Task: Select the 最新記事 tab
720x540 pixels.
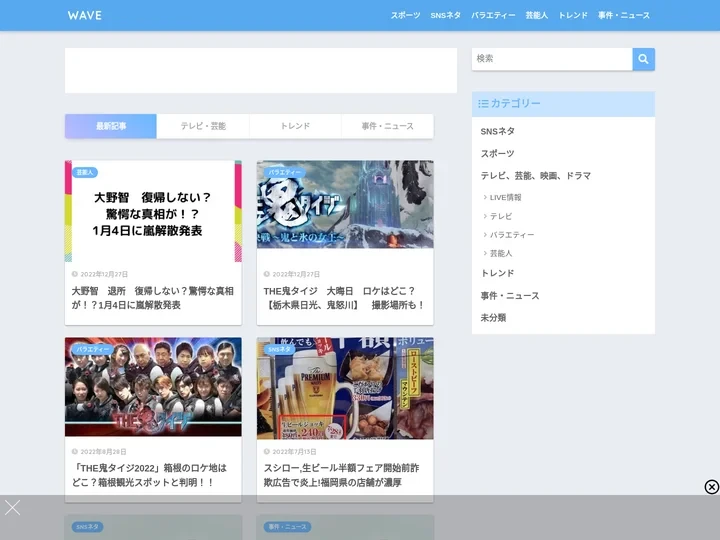Action: (111, 126)
